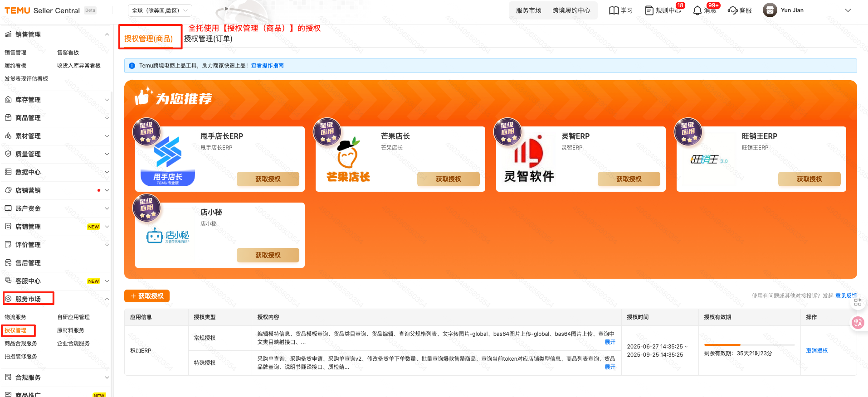
Task: Open the 学习 book icon
Action: 614,10
